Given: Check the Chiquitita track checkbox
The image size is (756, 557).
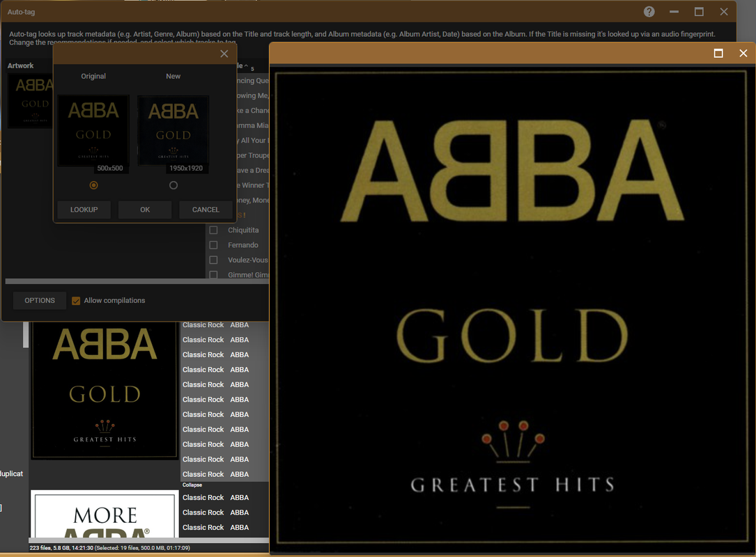Looking at the screenshot, I should [214, 230].
